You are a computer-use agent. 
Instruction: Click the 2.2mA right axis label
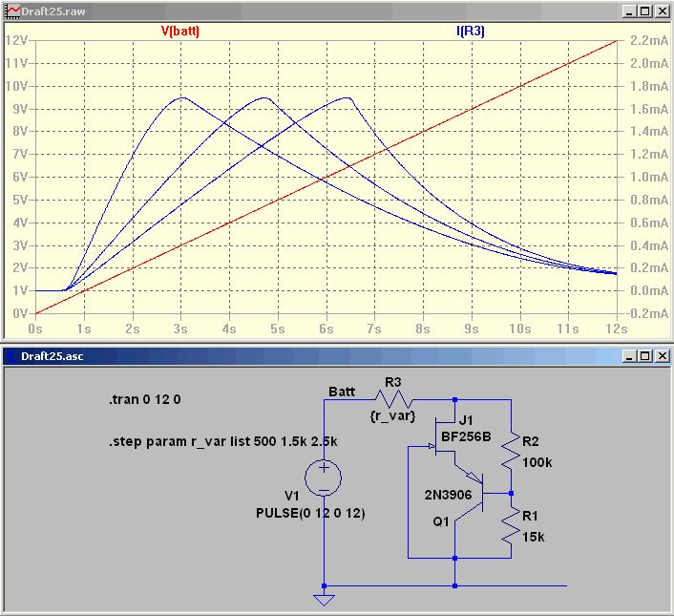tap(649, 40)
